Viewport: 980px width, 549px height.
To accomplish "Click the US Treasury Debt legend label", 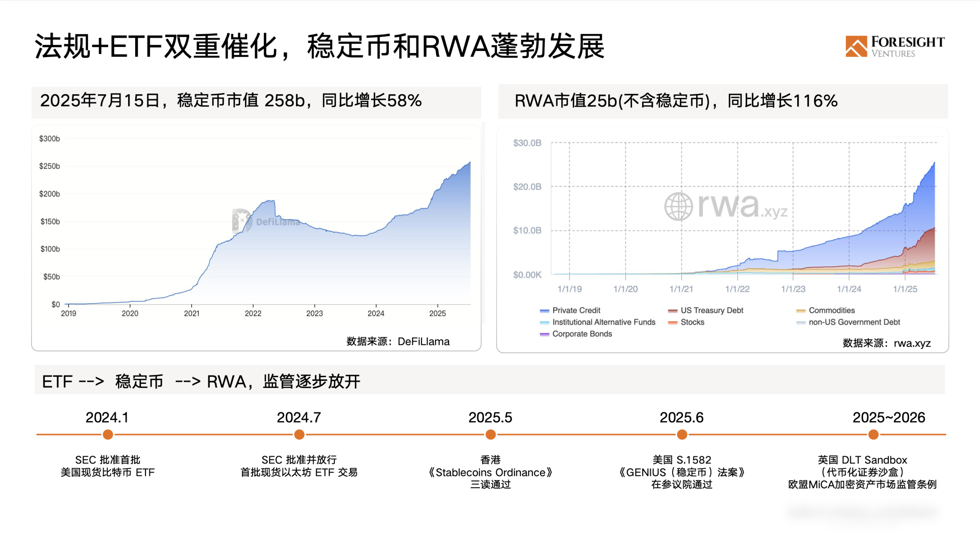I will pos(712,310).
